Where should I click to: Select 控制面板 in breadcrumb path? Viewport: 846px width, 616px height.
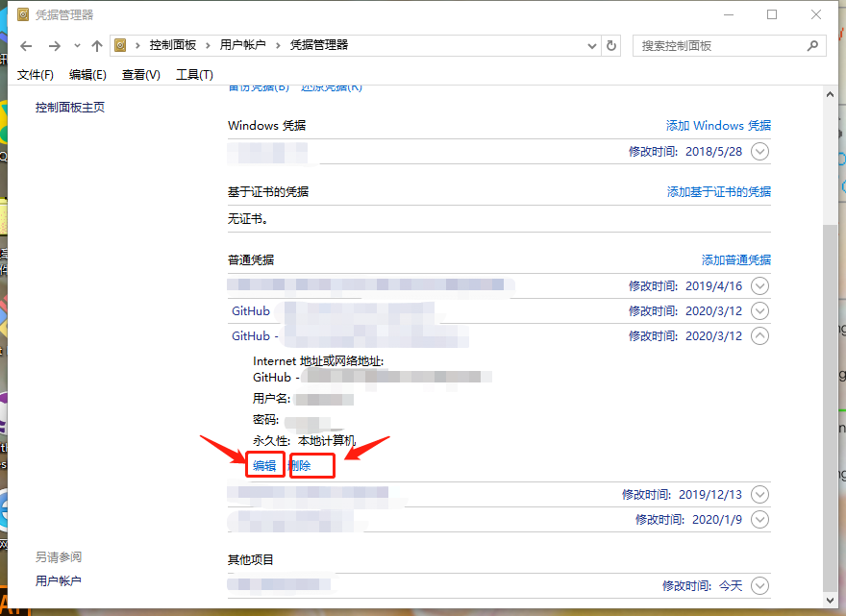(173, 45)
